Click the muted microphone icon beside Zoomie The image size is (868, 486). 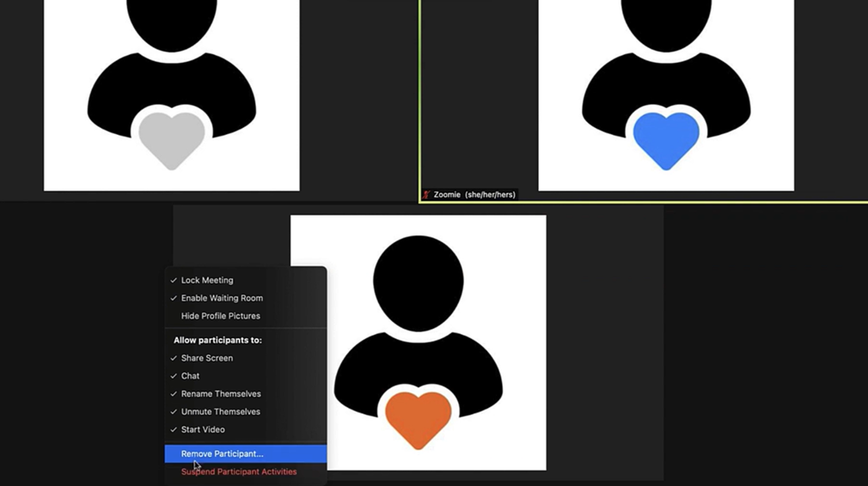click(x=426, y=195)
